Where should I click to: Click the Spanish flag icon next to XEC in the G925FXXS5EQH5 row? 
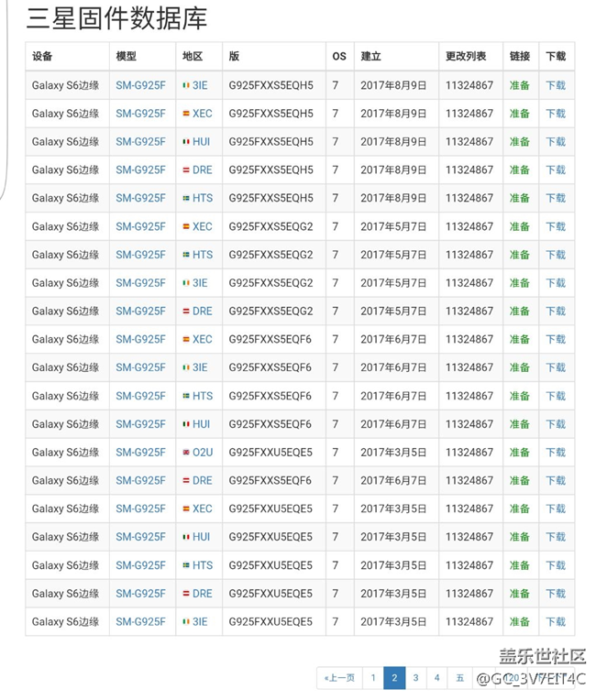tap(186, 114)
